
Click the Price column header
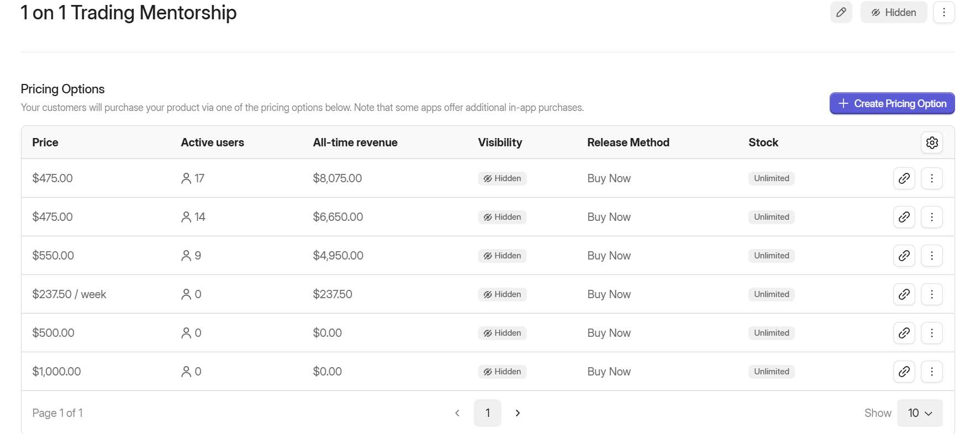pos(45,142)
